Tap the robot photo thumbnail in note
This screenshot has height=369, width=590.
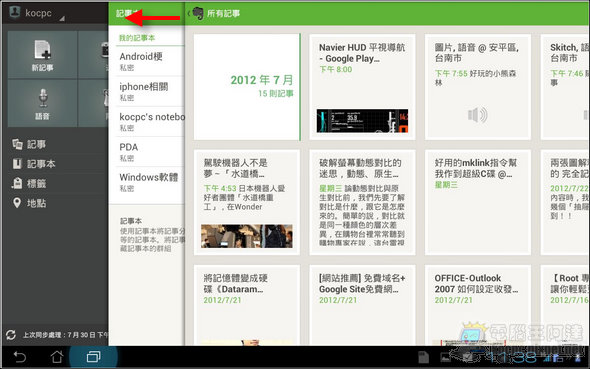point(247,236)
